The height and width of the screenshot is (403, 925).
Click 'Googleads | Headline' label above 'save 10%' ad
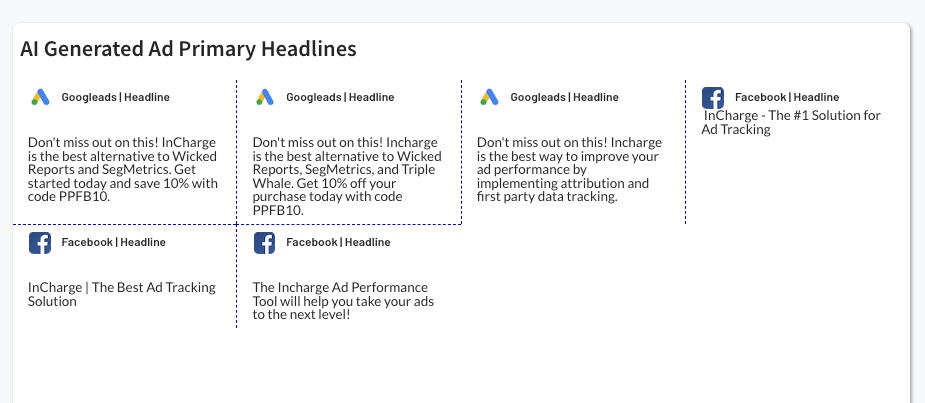pos(115,97)
